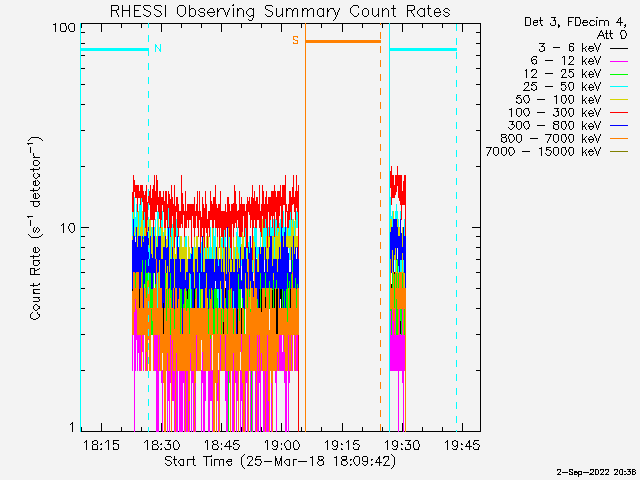
Task: Click the '12 - 25 keV' legend label
Action: pyautogui.click(x=562, y=74)
